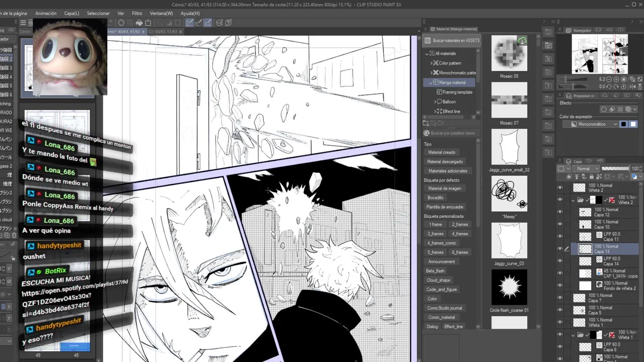The width and height of the screenshot is (644, 362).
Task: Open the Ventana(W) menu
Action: (x=161, y=13)
